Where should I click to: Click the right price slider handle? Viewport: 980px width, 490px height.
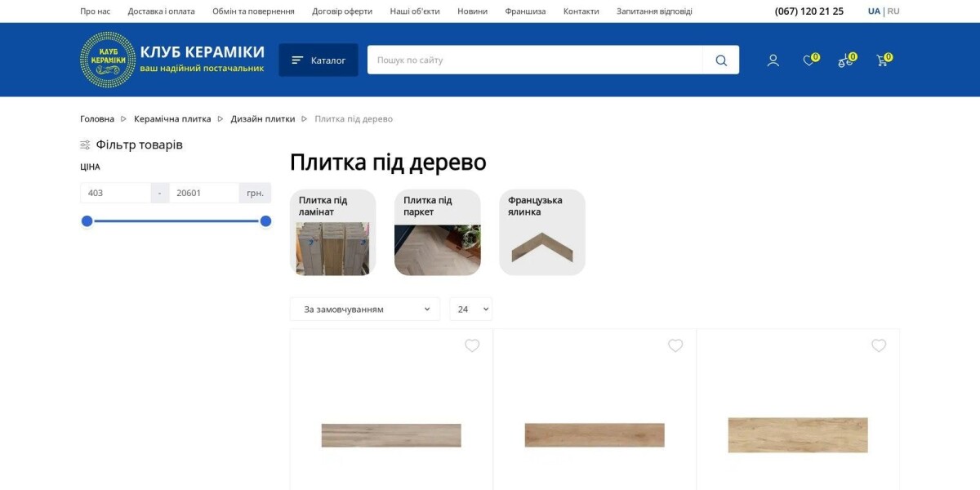click(265, 221)
